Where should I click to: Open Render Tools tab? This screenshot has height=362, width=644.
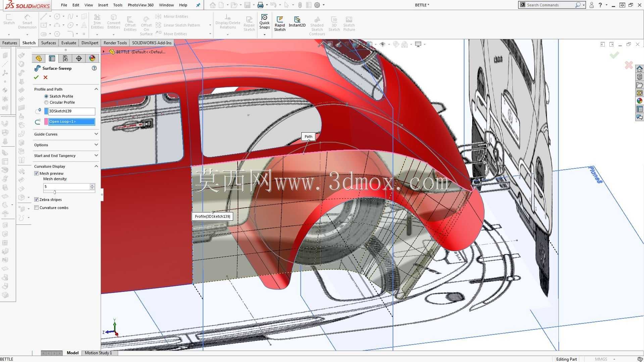click(115, 43)
